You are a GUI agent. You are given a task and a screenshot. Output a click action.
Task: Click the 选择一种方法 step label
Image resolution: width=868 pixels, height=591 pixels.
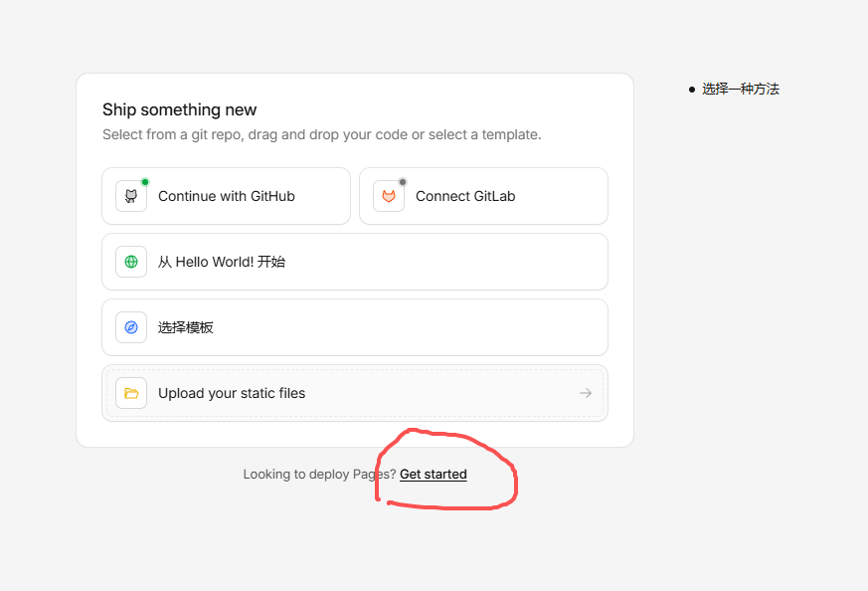[x=741, y=89]
